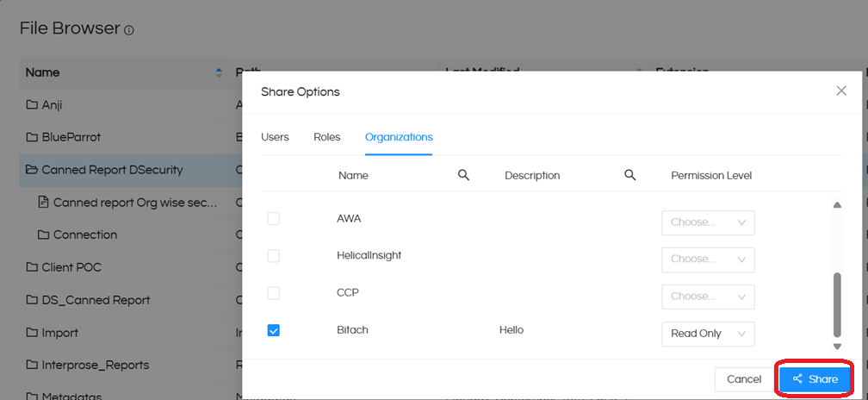Image resolution: width=868 pixels, height=400 pixels.
Task: Select the CCP organization checkbox
Action: pos(274,293)
